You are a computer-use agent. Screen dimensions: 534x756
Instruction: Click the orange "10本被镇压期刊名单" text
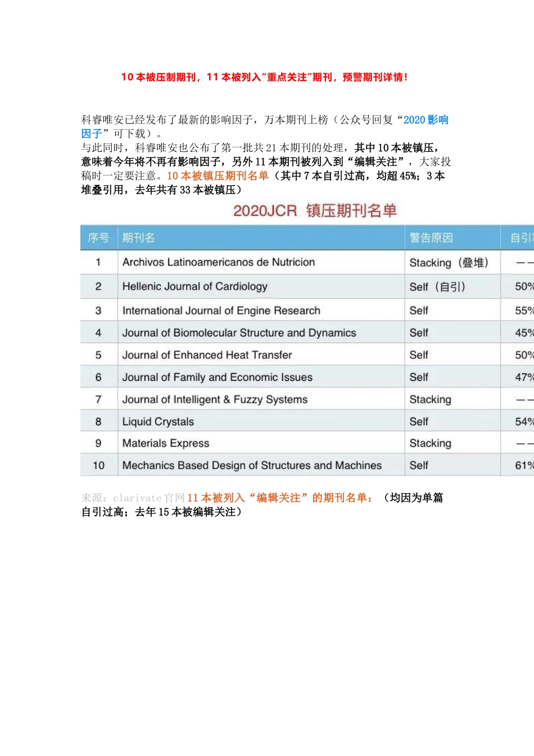coord(218,176)
